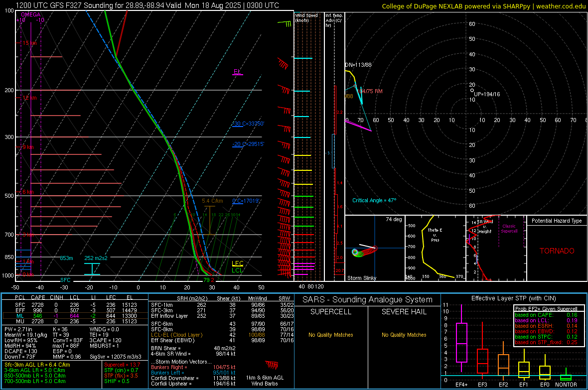Click the 74 deg slinky tilt value
Screen dimensions: 588x390
pyautogui.click(x=394, y=219)
